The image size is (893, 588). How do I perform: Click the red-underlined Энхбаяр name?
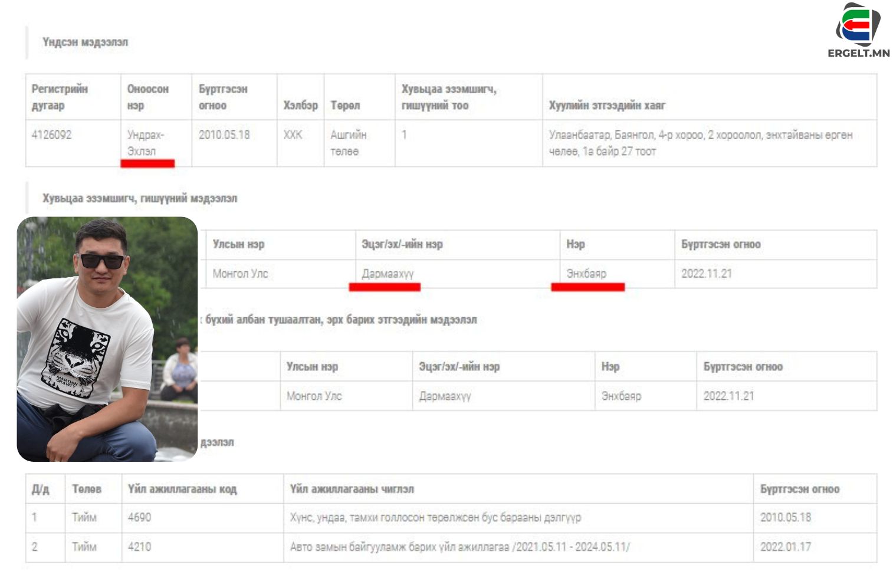coord(586,274)
